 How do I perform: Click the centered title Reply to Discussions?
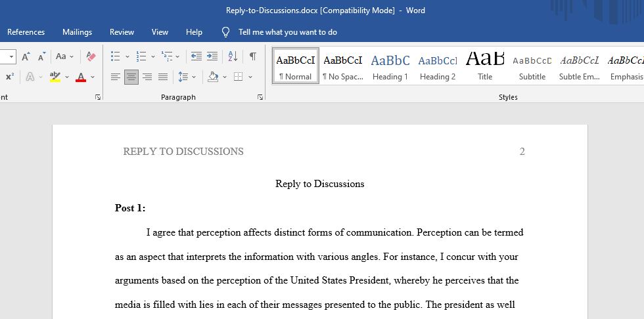pos(319,184)
